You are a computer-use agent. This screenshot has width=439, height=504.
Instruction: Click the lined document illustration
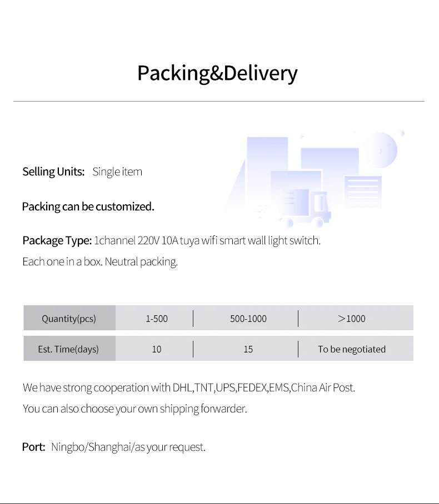pyautogui.click(x=363, y=191)
